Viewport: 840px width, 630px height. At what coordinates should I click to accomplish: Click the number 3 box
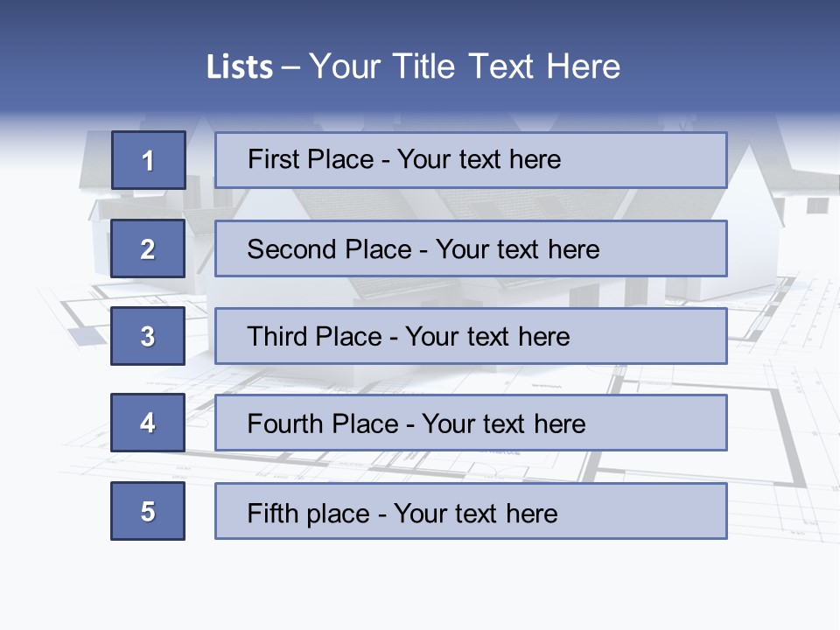click(148, 336)
